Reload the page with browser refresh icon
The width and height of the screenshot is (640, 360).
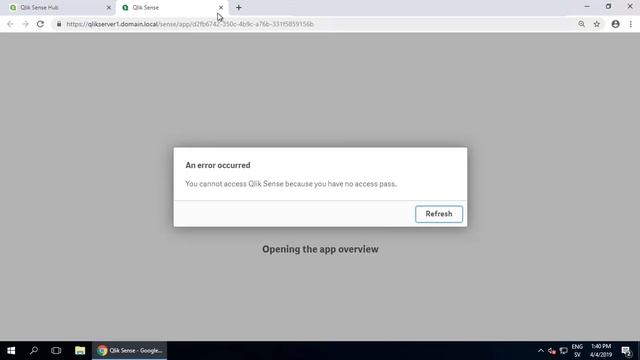click(40, 24)
